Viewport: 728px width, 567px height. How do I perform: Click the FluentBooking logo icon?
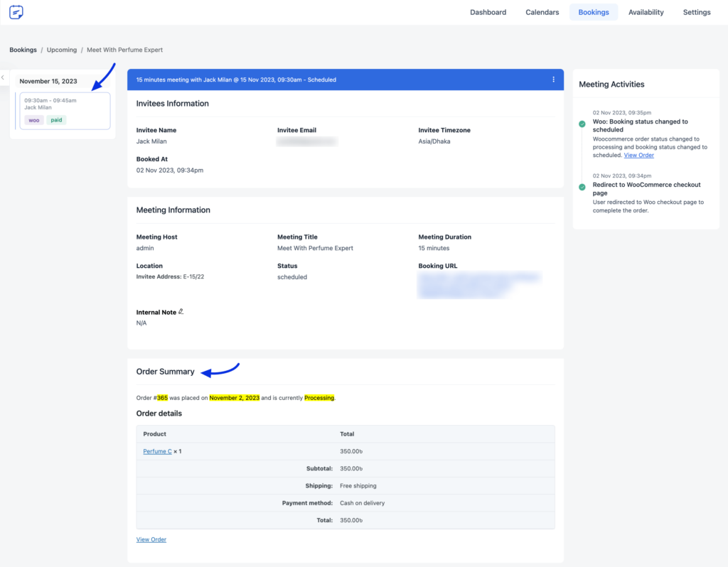click(16, 12)
